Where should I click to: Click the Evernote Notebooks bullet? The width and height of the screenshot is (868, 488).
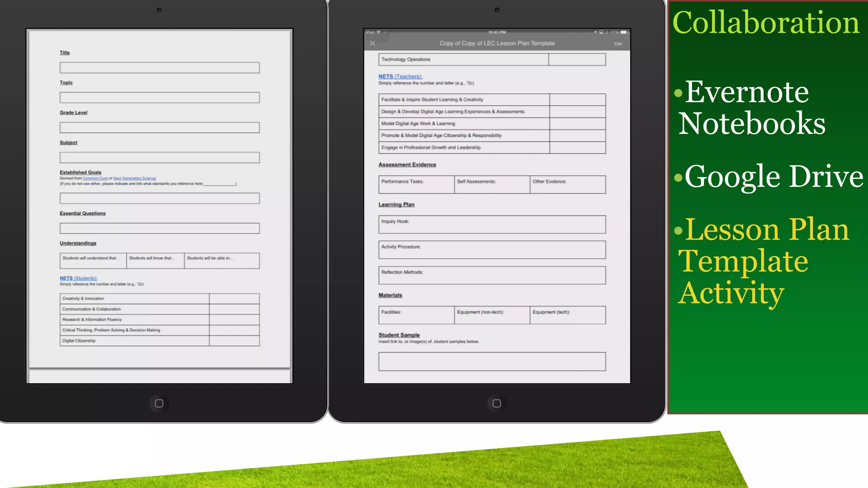pyautogui.click(x=750, y=108)
